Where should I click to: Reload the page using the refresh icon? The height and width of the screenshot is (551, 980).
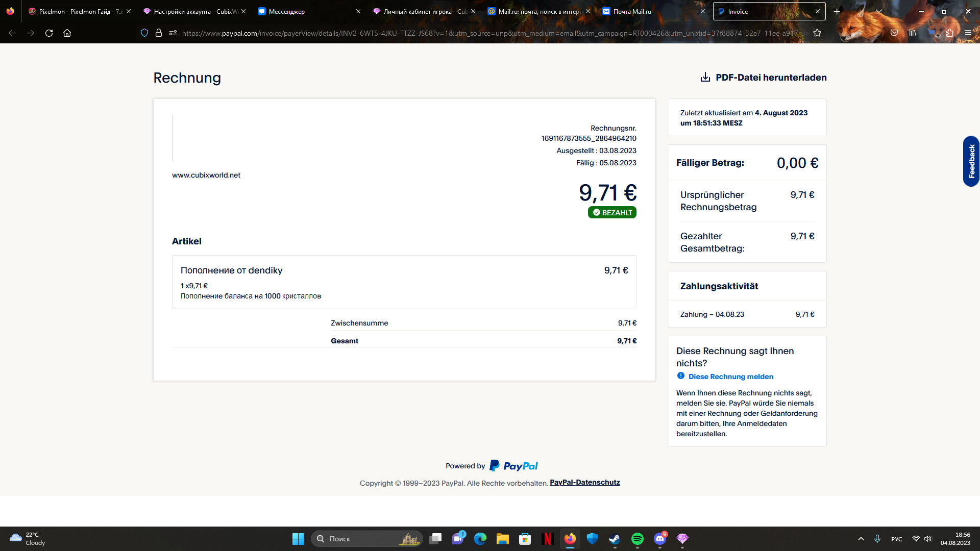pos(49,33)
